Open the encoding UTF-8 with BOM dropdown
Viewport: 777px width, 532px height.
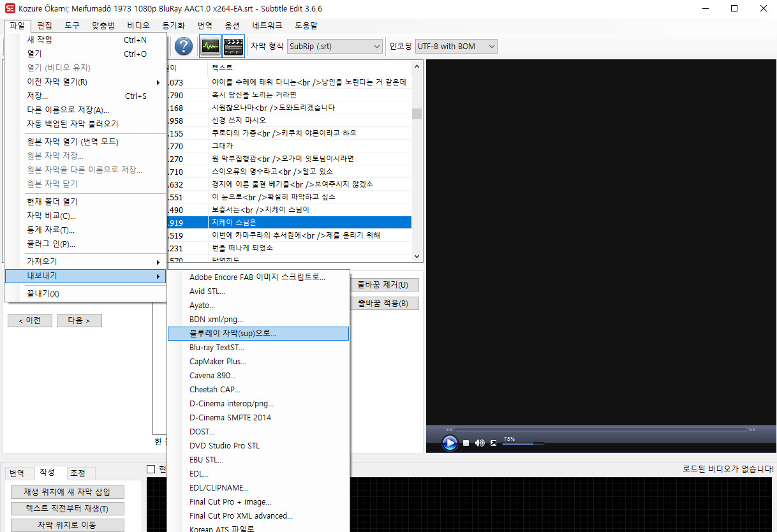pyautogui.click(x=456, y=46)
